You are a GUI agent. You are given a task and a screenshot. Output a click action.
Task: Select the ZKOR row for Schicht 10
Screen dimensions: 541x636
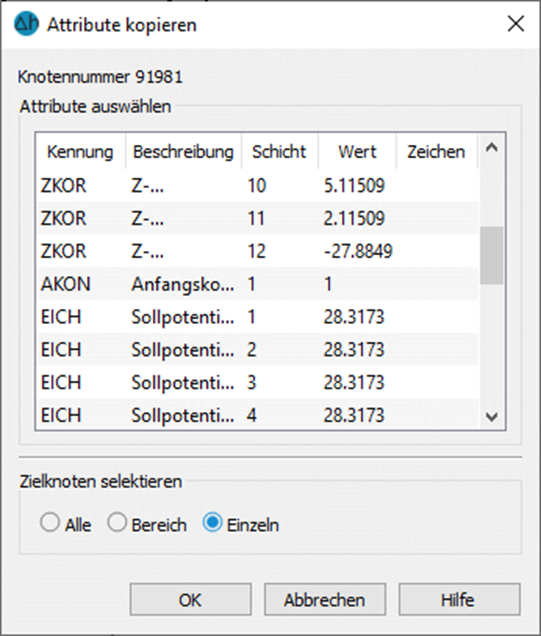pyautogui.click(x=257, y=185)
